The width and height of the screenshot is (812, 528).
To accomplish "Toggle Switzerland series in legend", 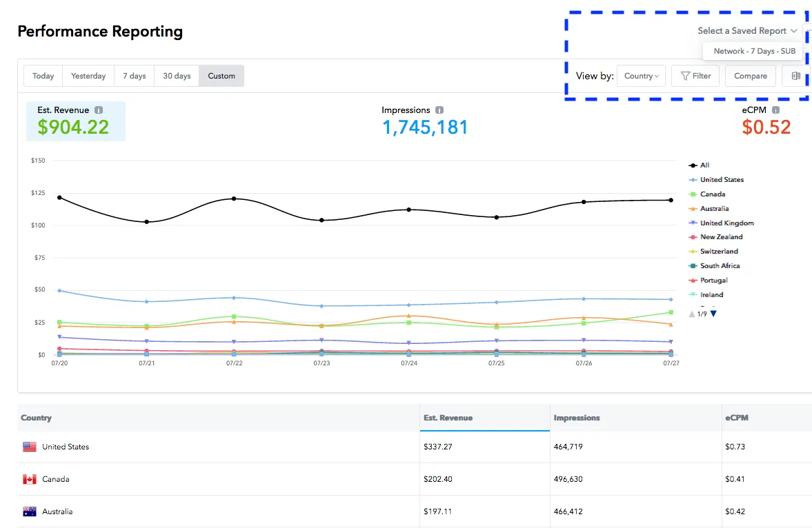I will (713, 251).
